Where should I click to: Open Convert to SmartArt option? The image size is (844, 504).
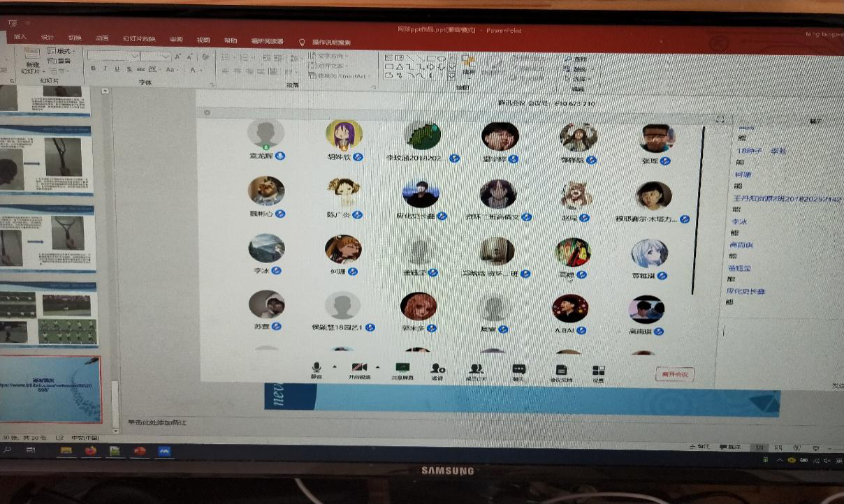coord(338,75)
